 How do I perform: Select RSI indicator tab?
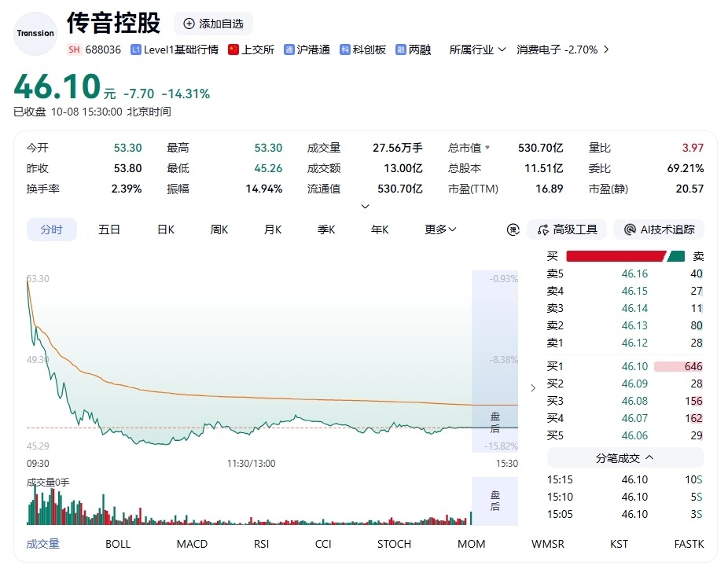pos(261,544)
